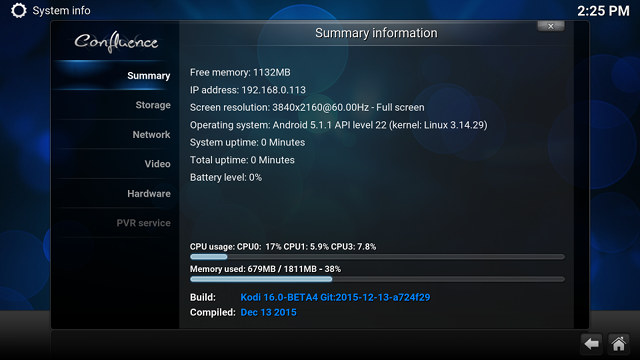Click Memory used 679MB / 1811MB text

pos(265,269)
